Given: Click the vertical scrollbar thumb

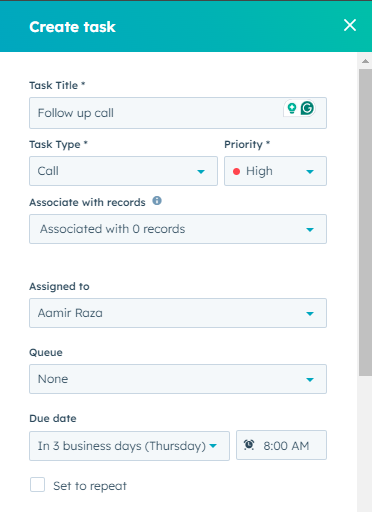Looking at the screenshot, I should coord(365,223).
